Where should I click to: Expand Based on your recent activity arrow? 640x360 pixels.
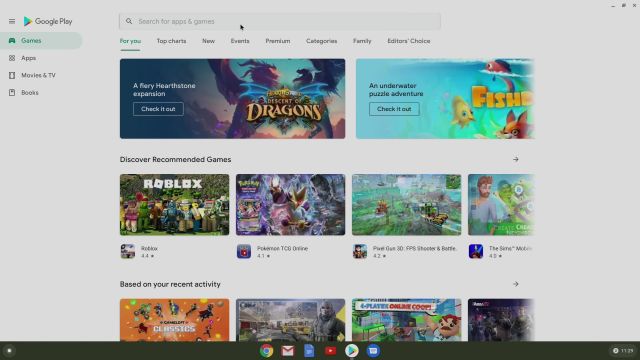[x=516, y=284]
